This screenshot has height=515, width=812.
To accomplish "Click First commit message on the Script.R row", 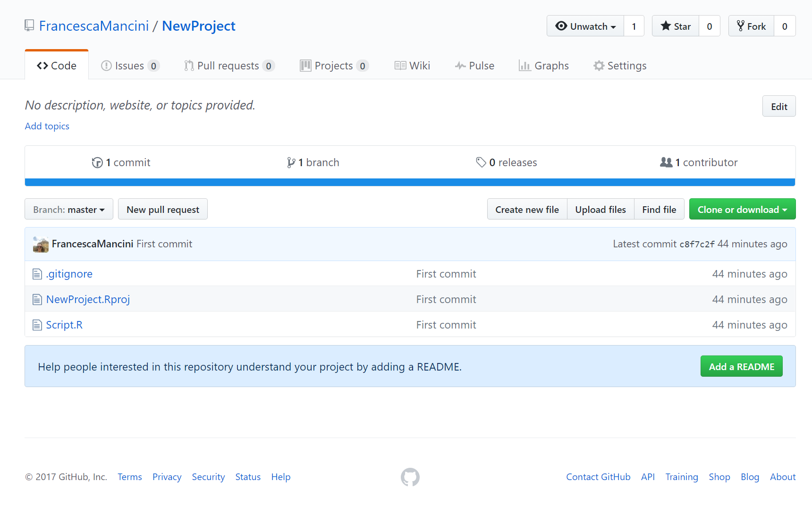I will 446,325.
